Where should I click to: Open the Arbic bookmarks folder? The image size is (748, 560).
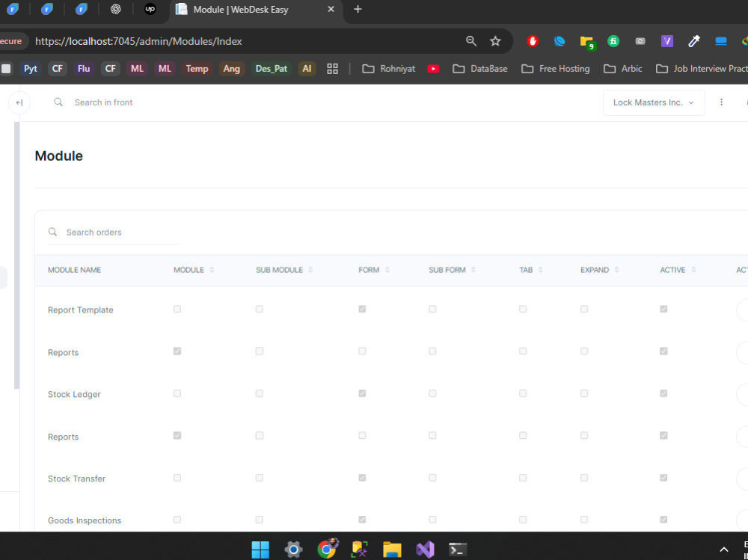pyautogui.click(x=622, y=69)
